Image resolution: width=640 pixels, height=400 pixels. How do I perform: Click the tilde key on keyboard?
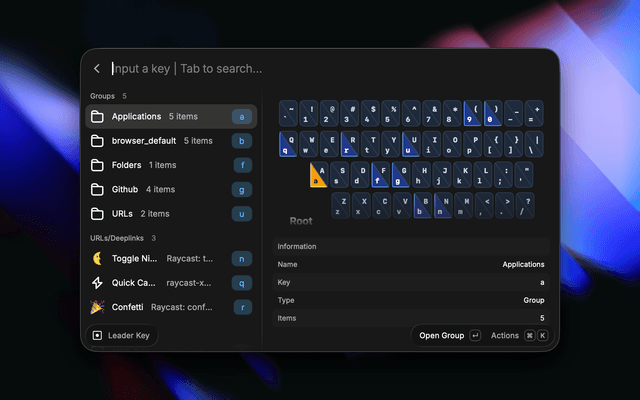pyautogui.click(x=288, y=113)
